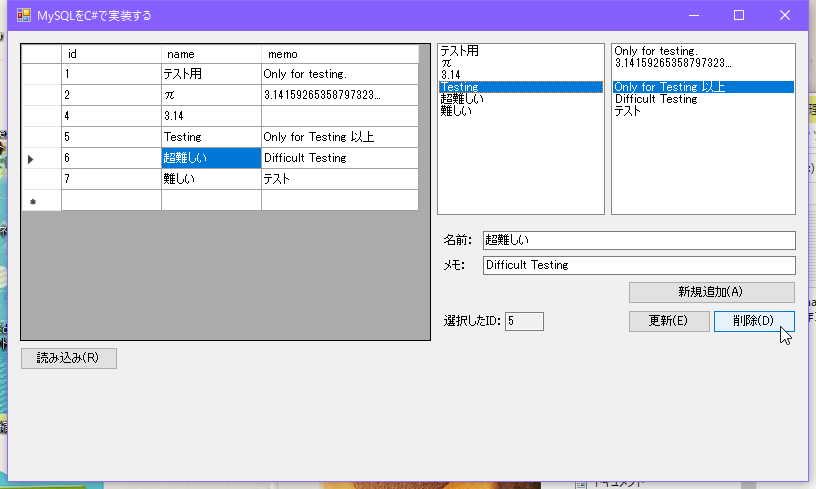Click the 更新(E) update button

669,321
